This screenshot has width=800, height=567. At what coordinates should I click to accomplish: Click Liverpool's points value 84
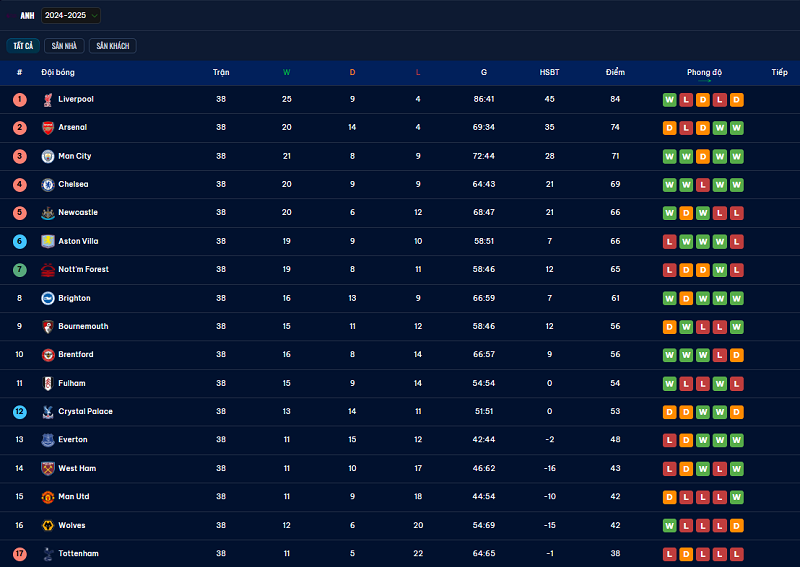pos(615,99)
